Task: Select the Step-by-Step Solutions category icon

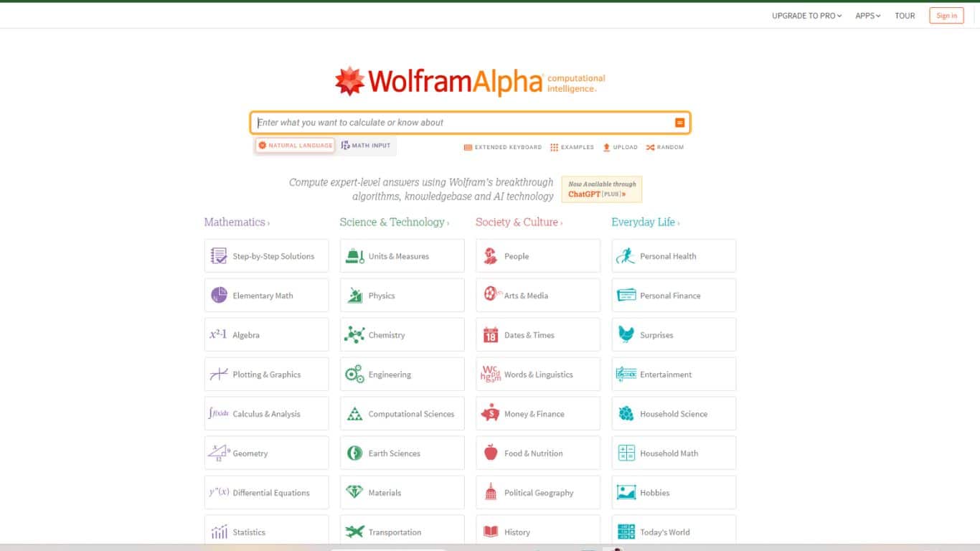Action: click(x=218, y=255)
